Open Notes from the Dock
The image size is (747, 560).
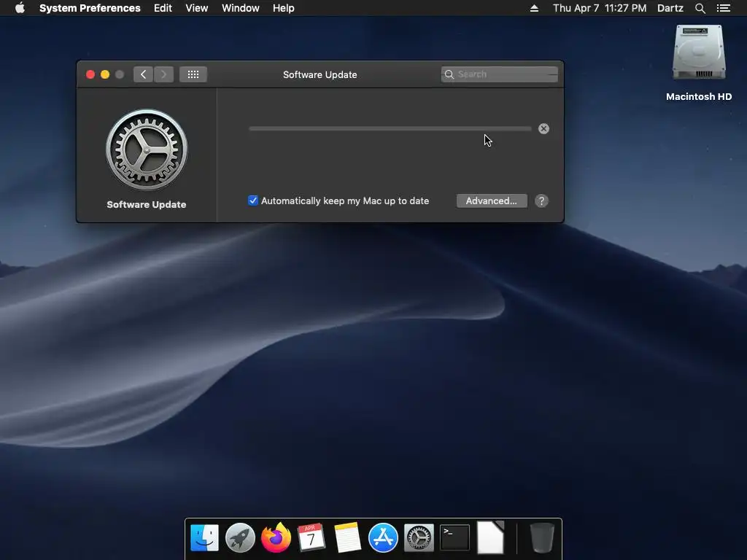347,537
